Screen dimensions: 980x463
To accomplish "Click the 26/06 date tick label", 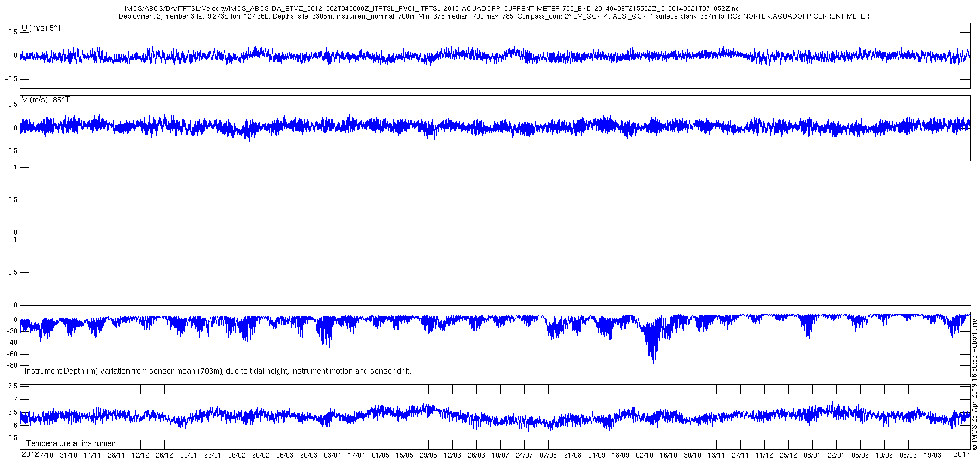I will tap(476, 455).
